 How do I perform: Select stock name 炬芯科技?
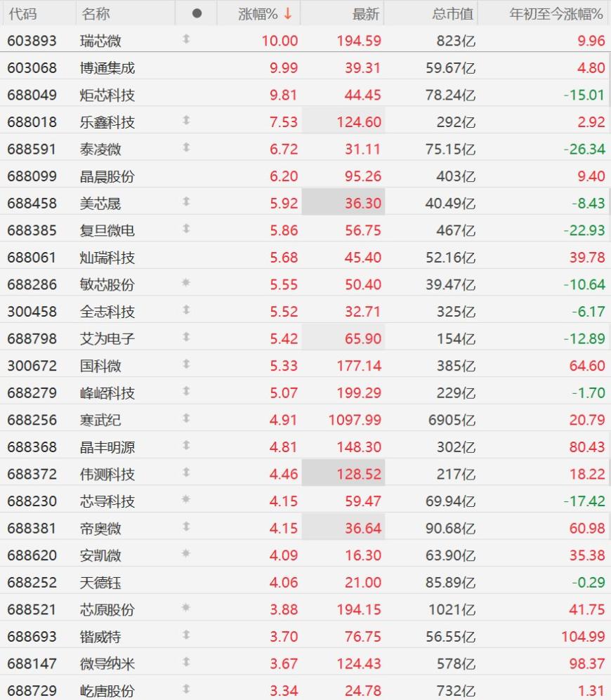point(107,95)
